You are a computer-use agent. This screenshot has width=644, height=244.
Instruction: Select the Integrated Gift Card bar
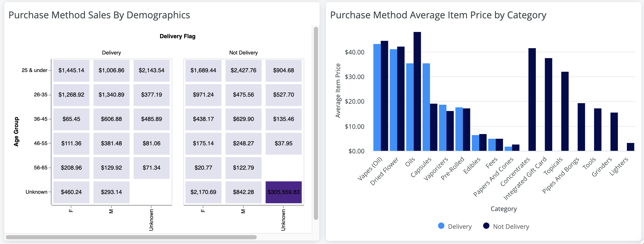click(x=548, y=105)
